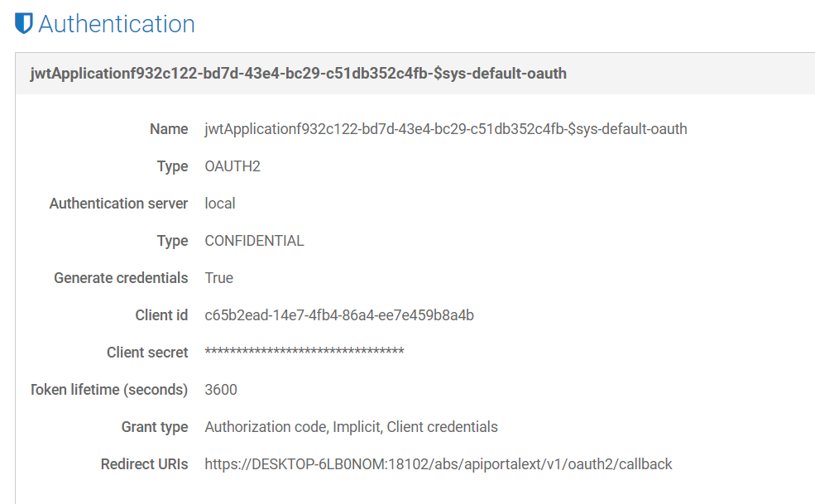Image resolution: width=815 pixels, height=504 pixels.
Task: Click the Authentication page heading
Action: pyautogui.click(x=117, y=24)
